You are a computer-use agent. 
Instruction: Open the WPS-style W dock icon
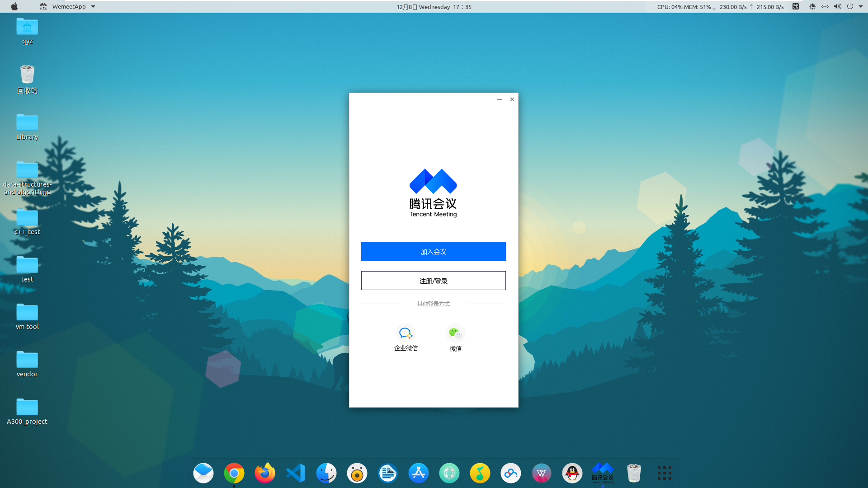542,473
